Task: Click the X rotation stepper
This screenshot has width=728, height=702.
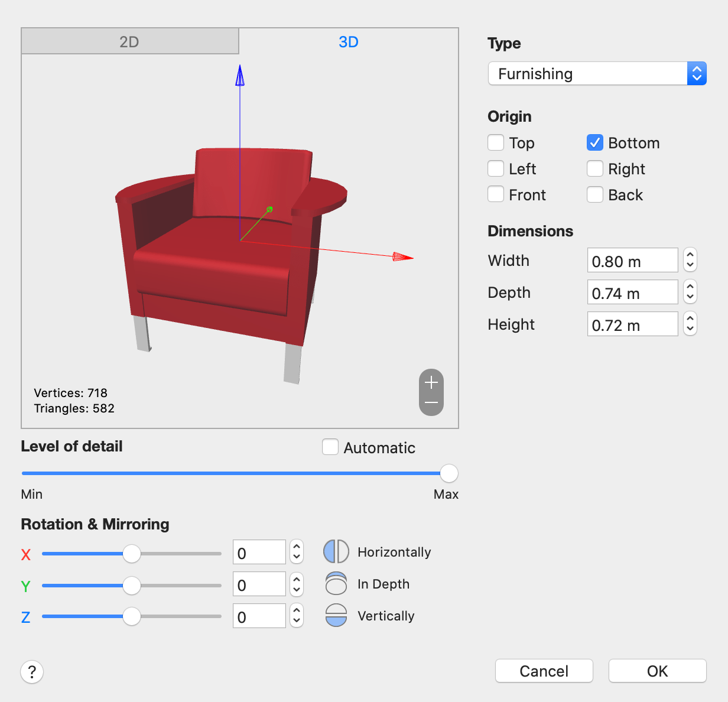Action: coord(297,552)
